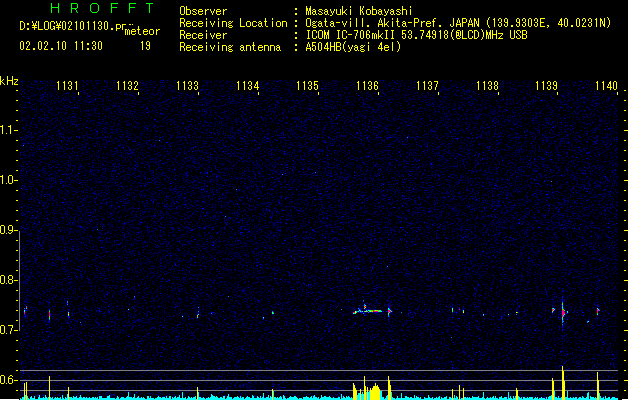Click the 0.8 frequency axis label
The width and height of the screenshot is (629, 400).
click(8, 280)
